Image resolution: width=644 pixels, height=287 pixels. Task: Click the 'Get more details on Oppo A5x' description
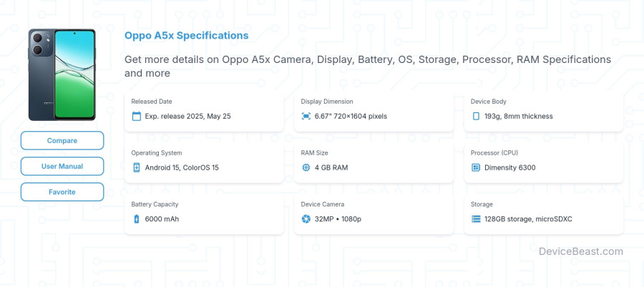click(x=368, y=66)
